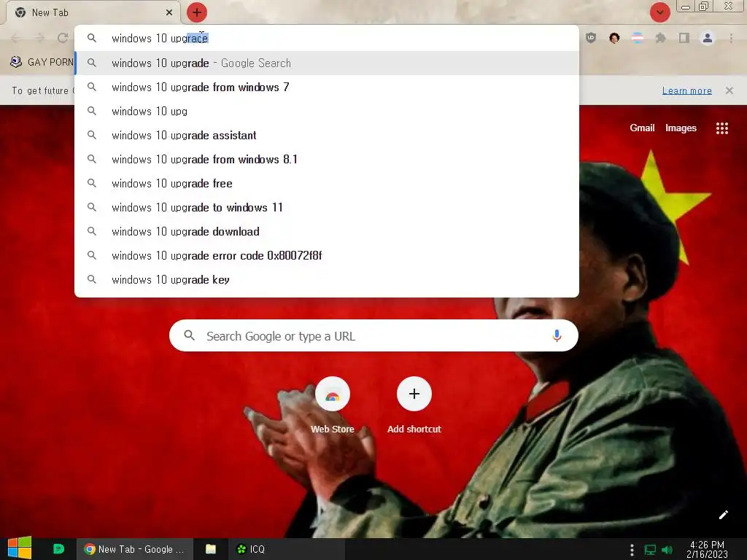
Task: Show hidden tray icons via three dots
Action: (x=632, y=550)
